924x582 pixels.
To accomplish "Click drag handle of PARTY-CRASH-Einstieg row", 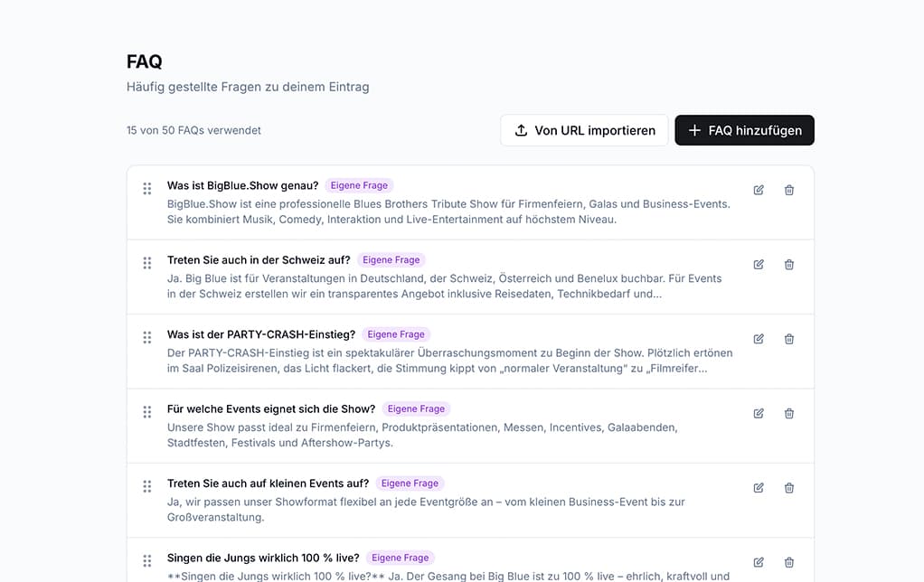I will [147, 337].
